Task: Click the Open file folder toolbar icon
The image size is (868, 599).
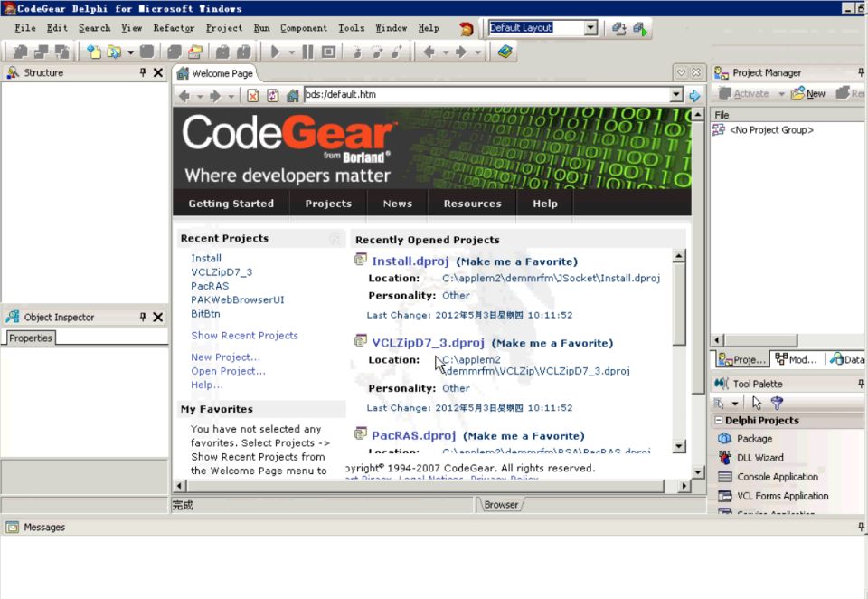Action: pyautogui.click(x=114, y=52)
